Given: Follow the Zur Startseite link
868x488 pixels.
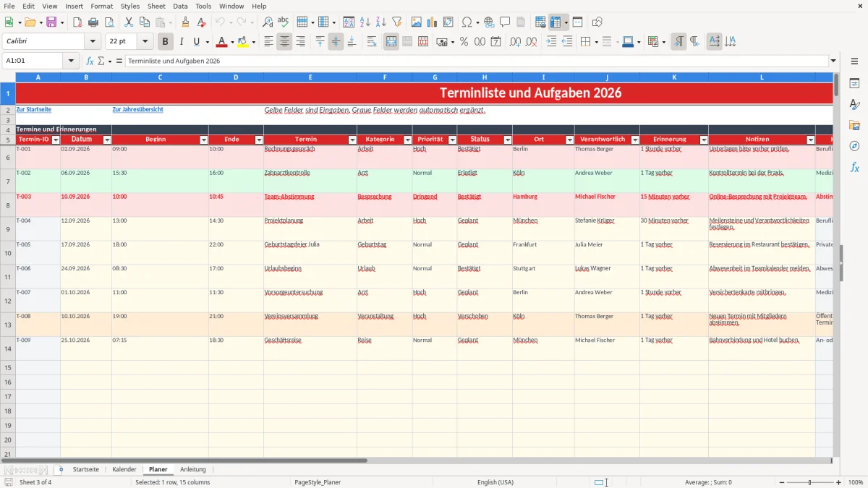Looking at the screenshot, I should tap(34, 110).
